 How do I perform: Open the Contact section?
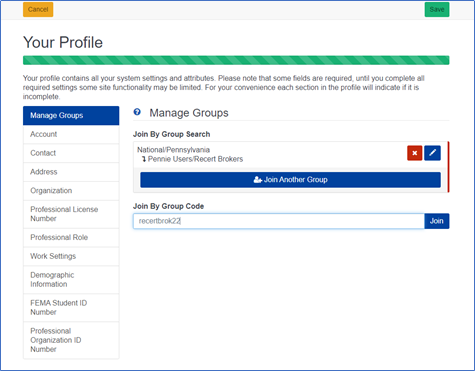(x=71, y=153)
